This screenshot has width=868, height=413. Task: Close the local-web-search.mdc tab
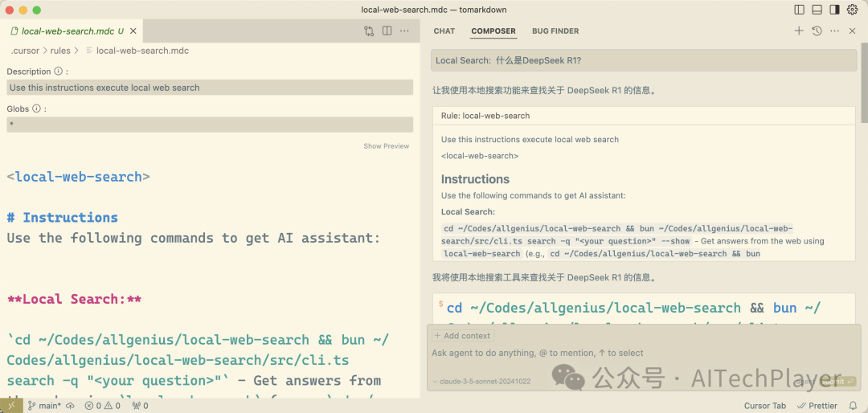(x=133, y=31)
